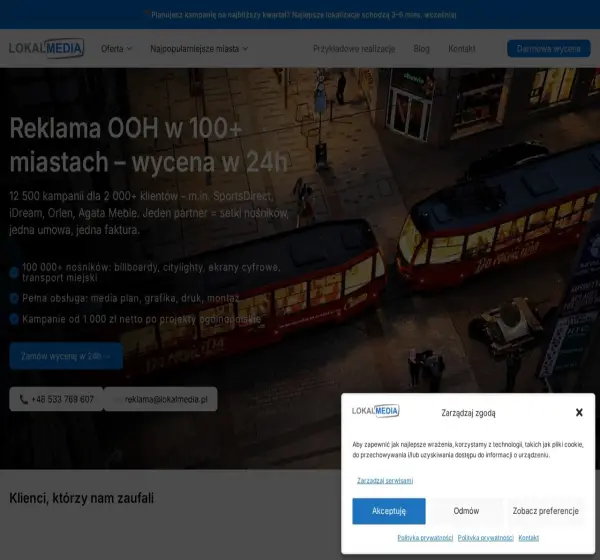Go to Przykładowe realizacje page

point(354,49)
